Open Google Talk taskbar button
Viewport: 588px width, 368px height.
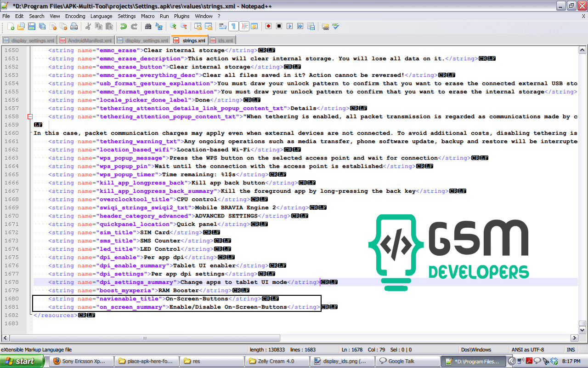pos(407,361)
